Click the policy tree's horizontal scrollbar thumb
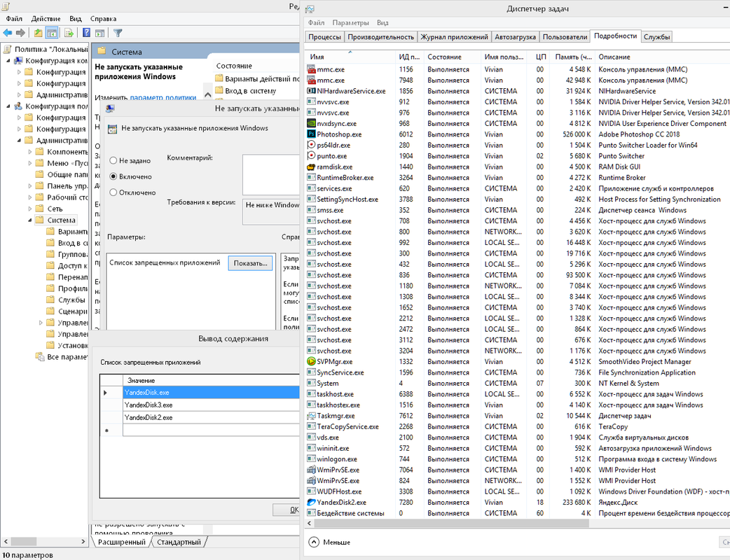Image resolution: width=730 pixels, height=560 pixels. click(x=24, y=541)
